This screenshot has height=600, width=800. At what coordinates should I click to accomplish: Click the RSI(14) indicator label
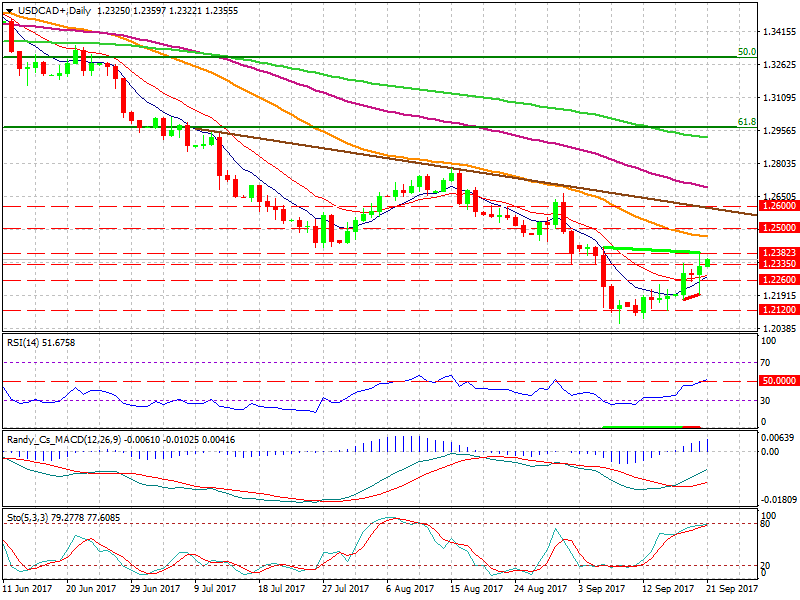pyautogui.click(x=25, y=342)
